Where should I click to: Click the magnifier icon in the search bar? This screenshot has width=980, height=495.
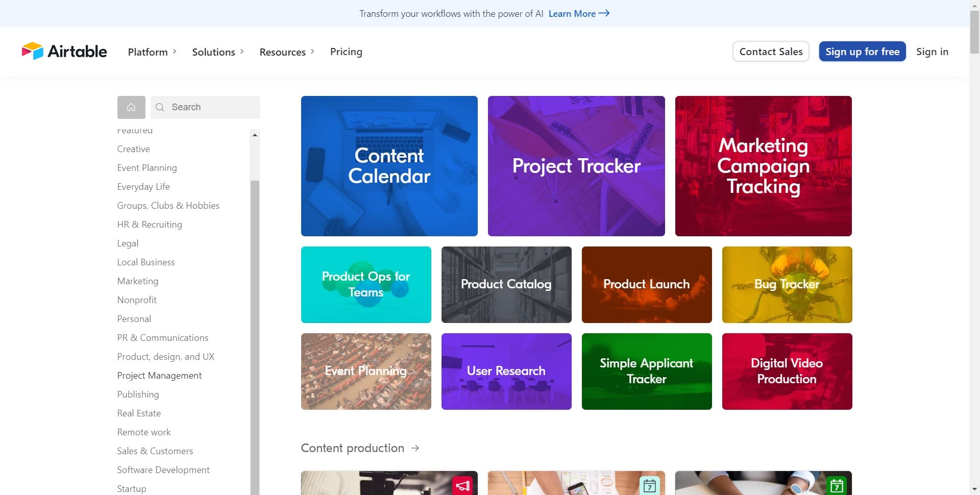[160, 107]
